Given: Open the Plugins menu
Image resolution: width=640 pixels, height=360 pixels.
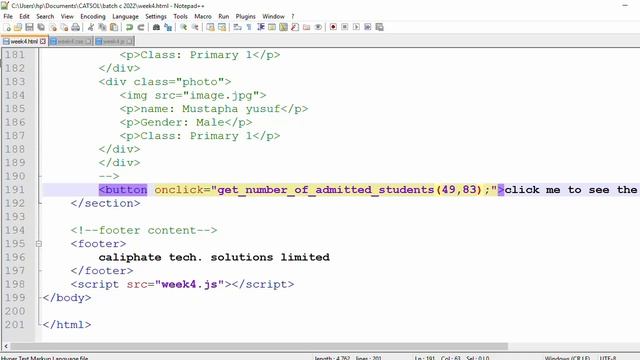Looking at the screenshot, I should pos(245,16).
